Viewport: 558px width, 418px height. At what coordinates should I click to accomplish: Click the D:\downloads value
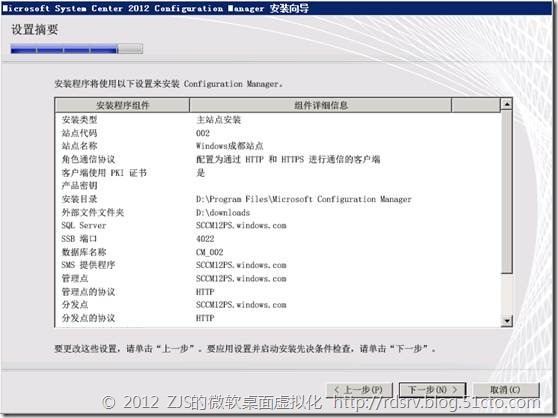[223, 213]
